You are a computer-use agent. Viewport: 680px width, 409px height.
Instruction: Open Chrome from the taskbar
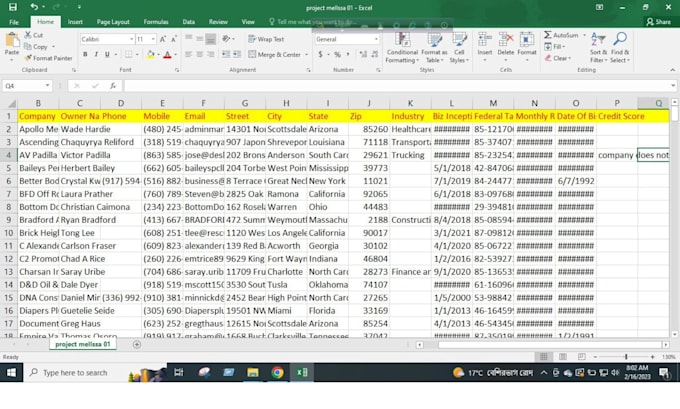click(278, 372)
